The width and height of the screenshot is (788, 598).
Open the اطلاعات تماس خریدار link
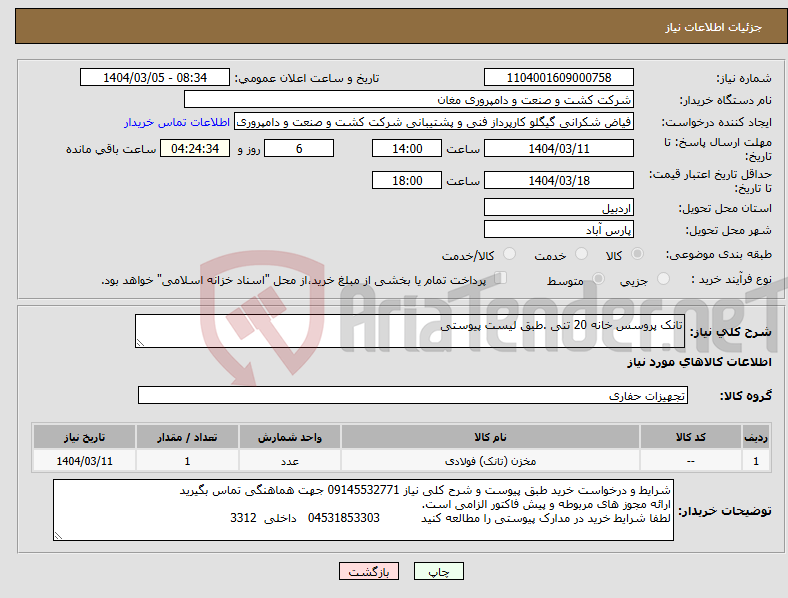click(177, 122)
